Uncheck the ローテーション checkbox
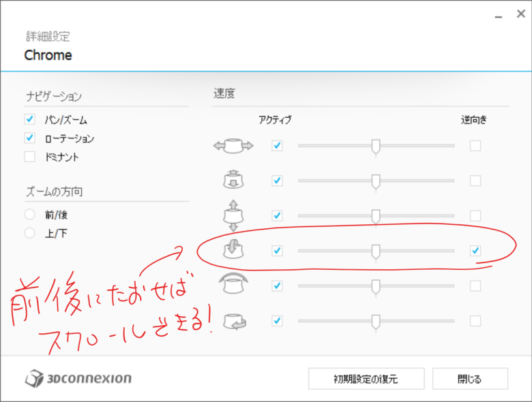532x402 pixels. click(x=29, y=138)
